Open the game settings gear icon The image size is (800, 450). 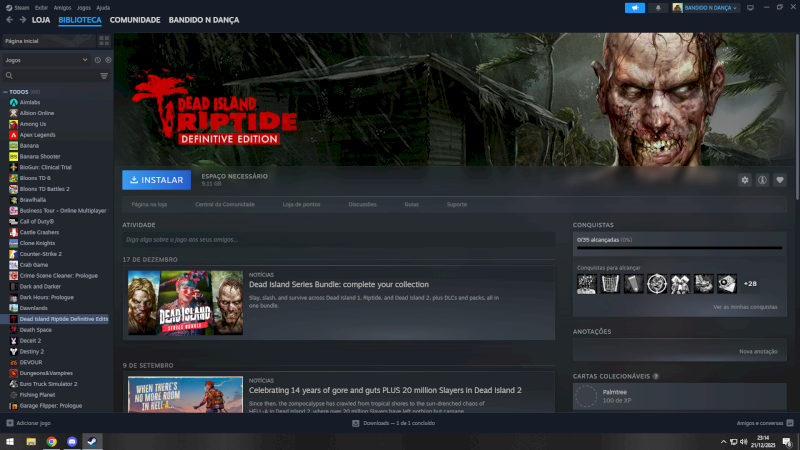coord(744,180)
